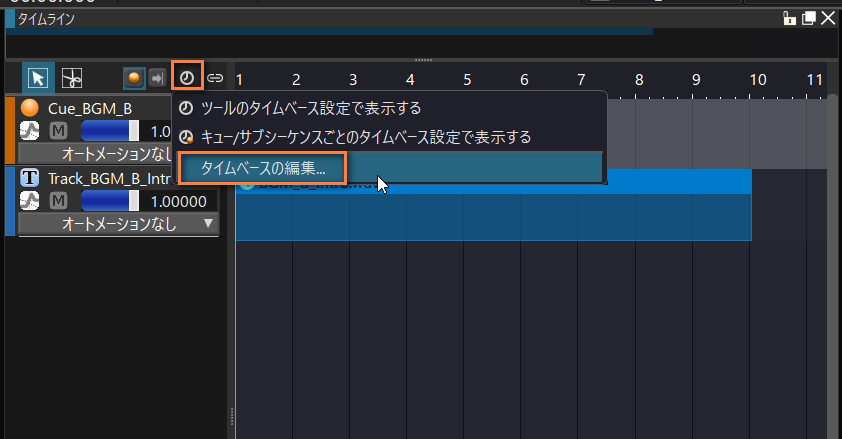This screenshot has width=842, height=439.
Task: Click the Cue_BGM_B automation curve icon
Action: (30, 131)
